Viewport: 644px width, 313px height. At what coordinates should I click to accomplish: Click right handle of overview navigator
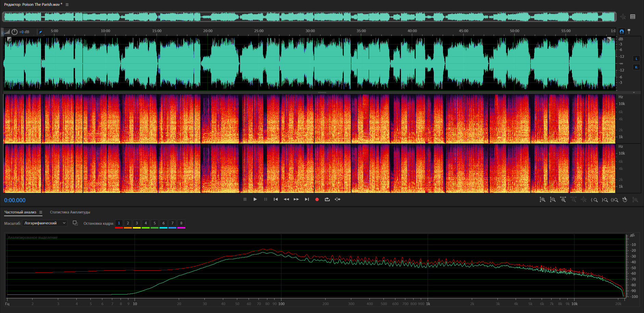(x=615, y=17)
